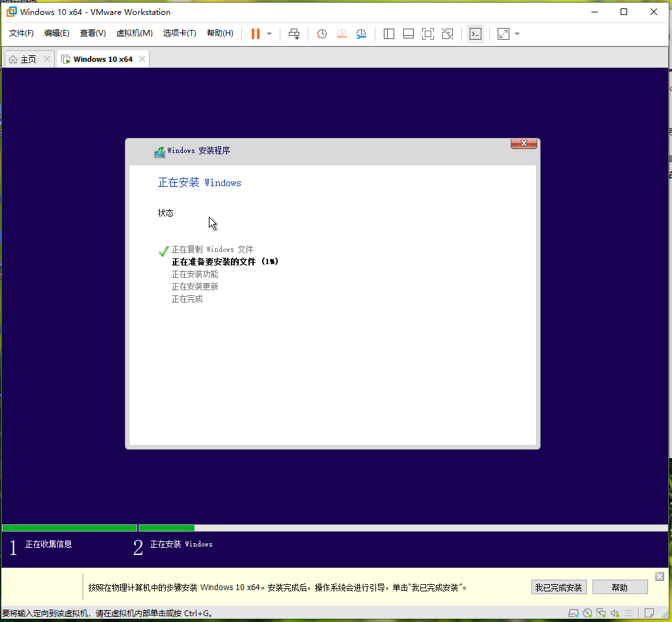The image size is (672, 622).
Task: Click the 正在安装更新 step
Action: click(195, 286)
